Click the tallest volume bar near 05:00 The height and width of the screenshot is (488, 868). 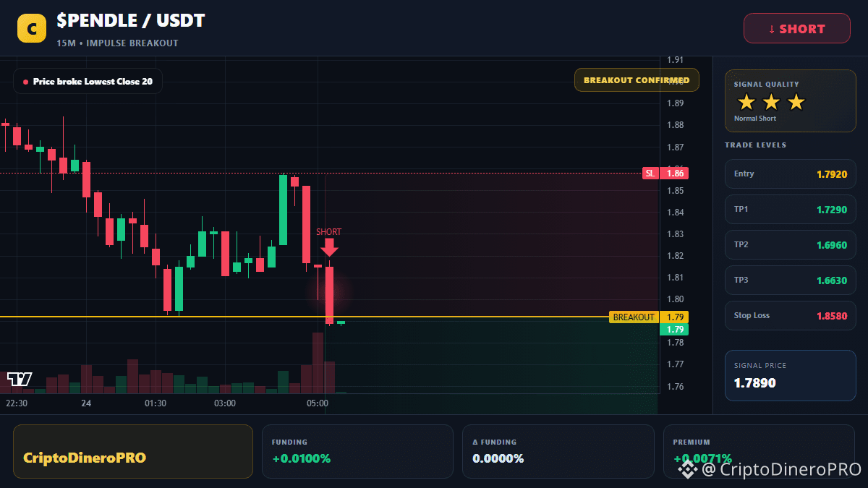(x=318, y=363)
